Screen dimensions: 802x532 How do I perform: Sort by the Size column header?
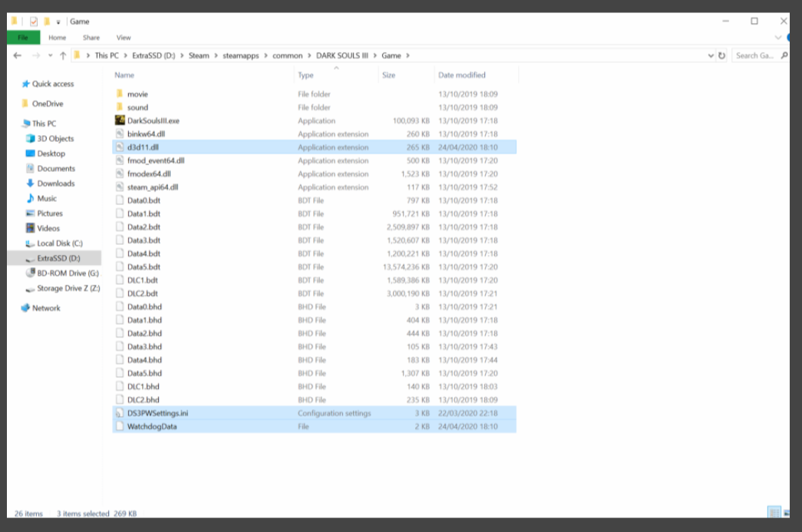coord(389,74)
